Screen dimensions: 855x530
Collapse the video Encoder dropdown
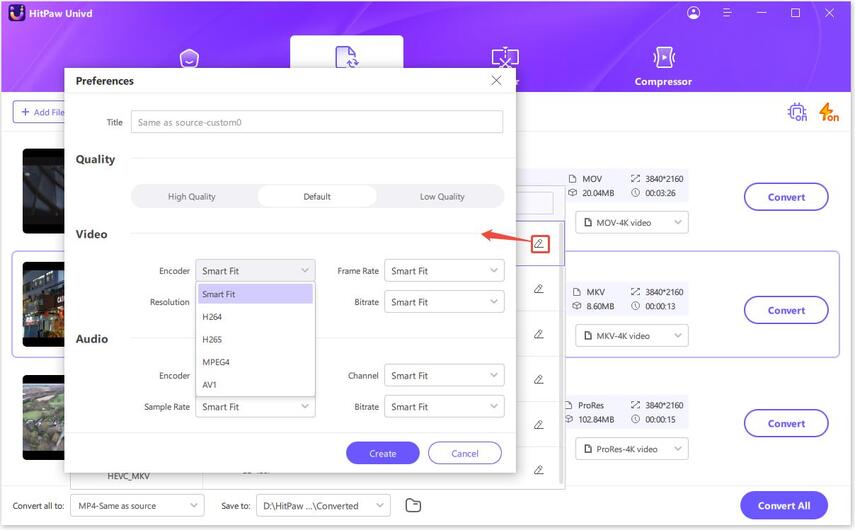[x=255, y=270]
